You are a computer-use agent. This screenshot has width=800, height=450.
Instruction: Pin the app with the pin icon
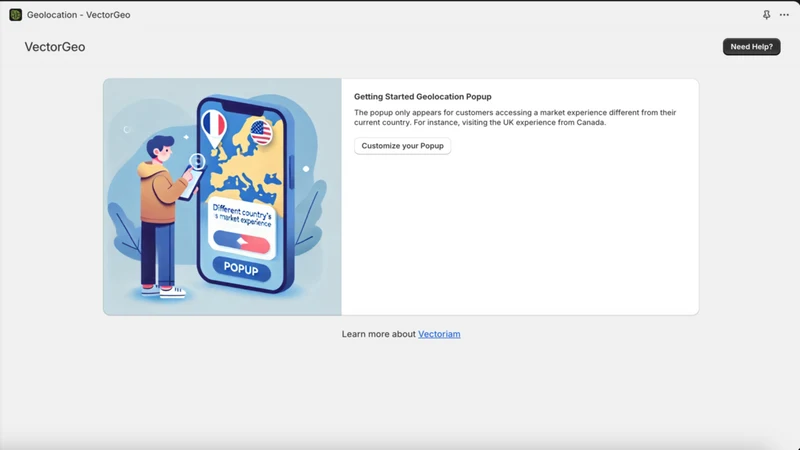[766, 15]
